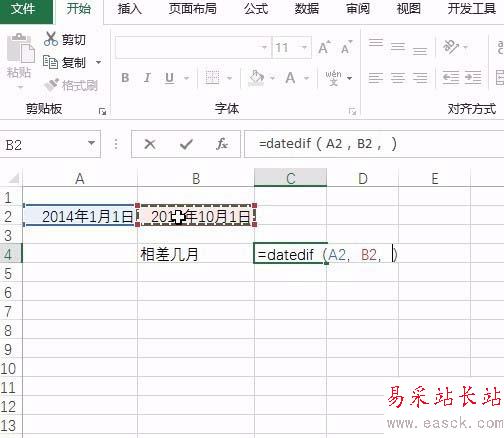Image resolution: width=504 pixels, height=438 pixels.
Task: Open the font name dropdown
Action: point(264,47)
